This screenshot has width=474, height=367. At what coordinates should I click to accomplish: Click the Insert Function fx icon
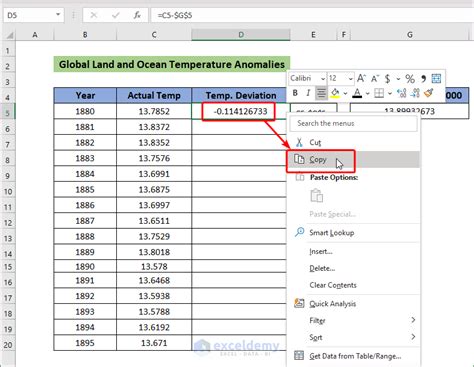pyautogui.click(x=137, y=15)
